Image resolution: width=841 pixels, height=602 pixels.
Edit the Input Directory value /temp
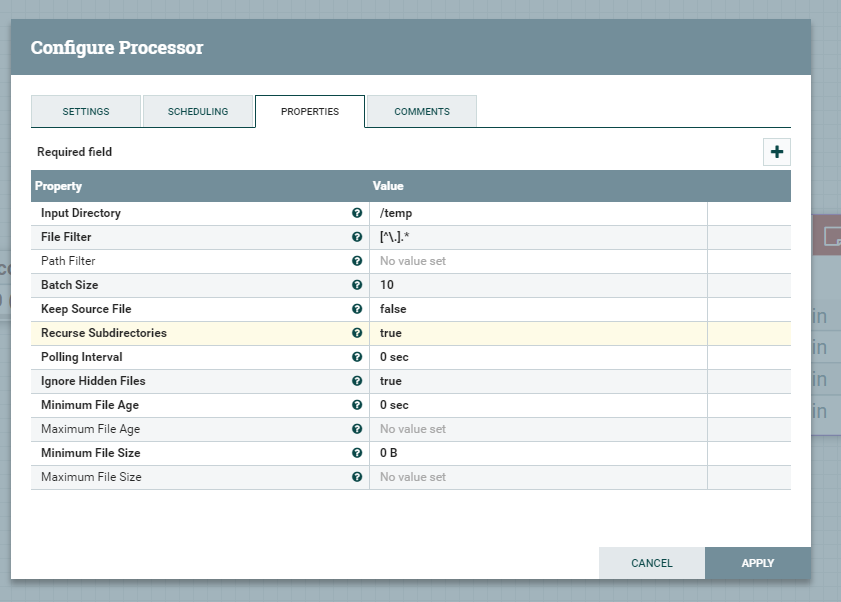[x=537, y=213]
